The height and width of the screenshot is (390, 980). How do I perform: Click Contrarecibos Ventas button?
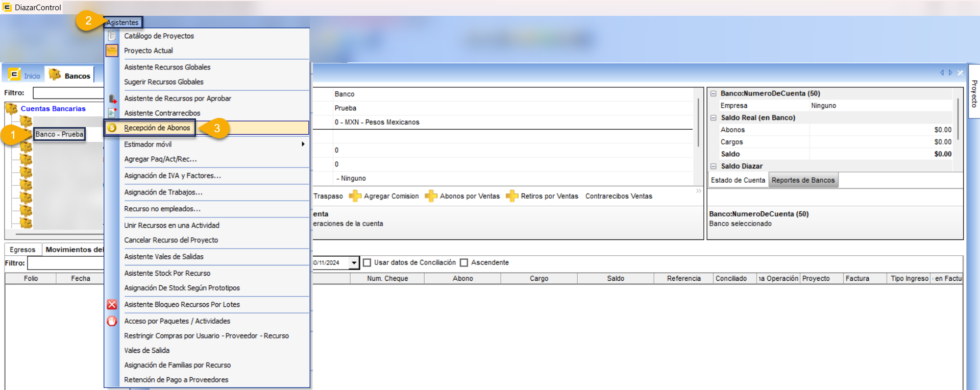pyautogui.click(x=619, y=196)
